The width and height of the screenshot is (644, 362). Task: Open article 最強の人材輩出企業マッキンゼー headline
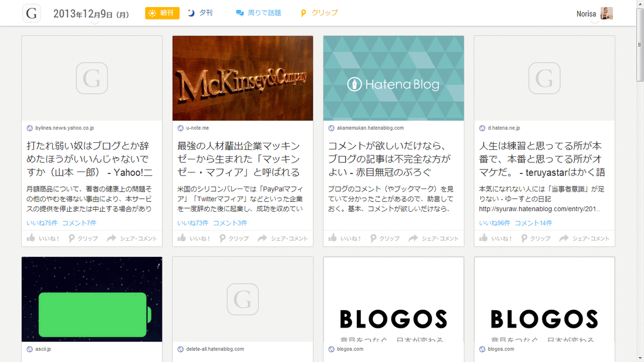239,159
